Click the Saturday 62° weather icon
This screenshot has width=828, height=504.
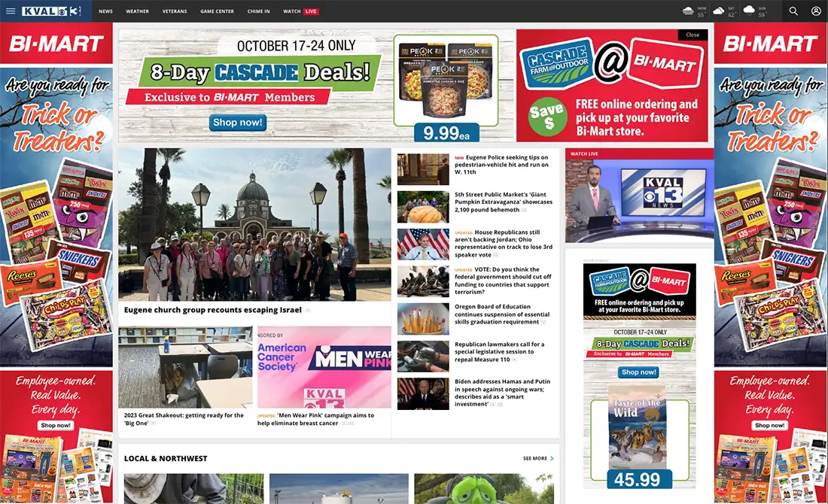pyautogui.click(x=718, y=11)
